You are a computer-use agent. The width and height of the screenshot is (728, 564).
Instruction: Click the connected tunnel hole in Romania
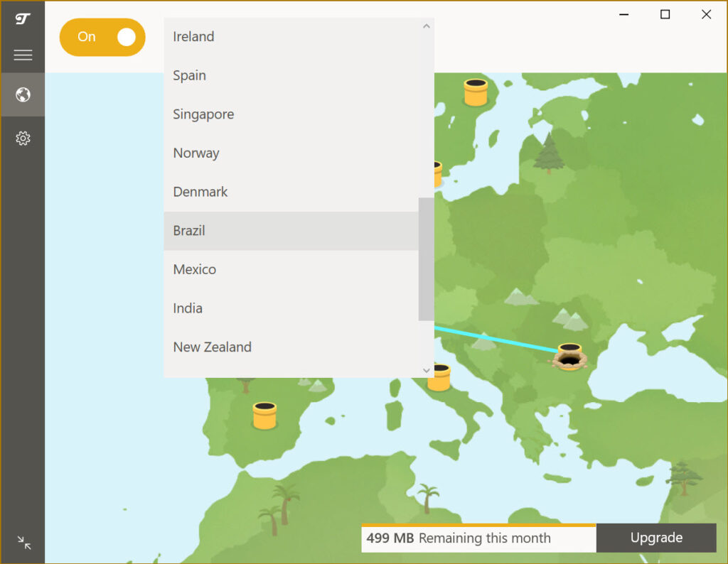569,357
